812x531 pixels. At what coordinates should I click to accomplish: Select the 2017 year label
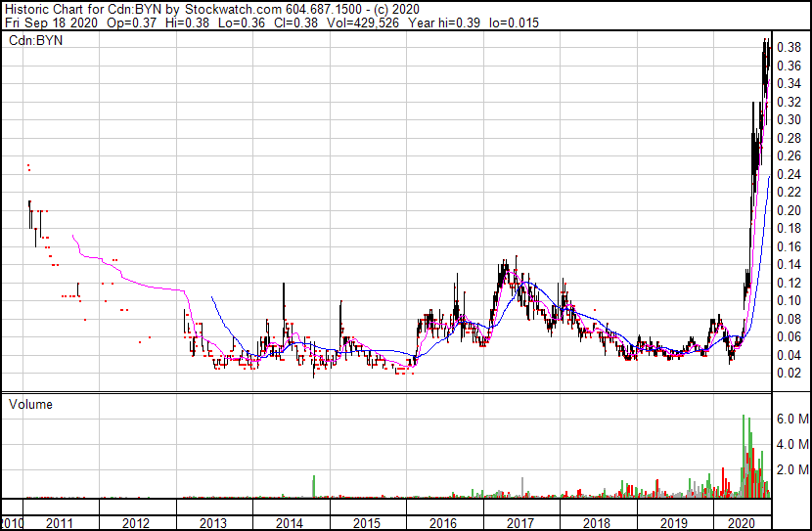pyautogui.click(x=520, y=523)
